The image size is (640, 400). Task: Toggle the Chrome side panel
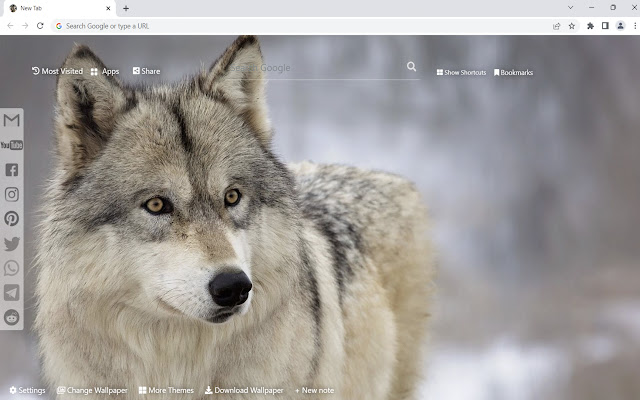tap(605, 26)
